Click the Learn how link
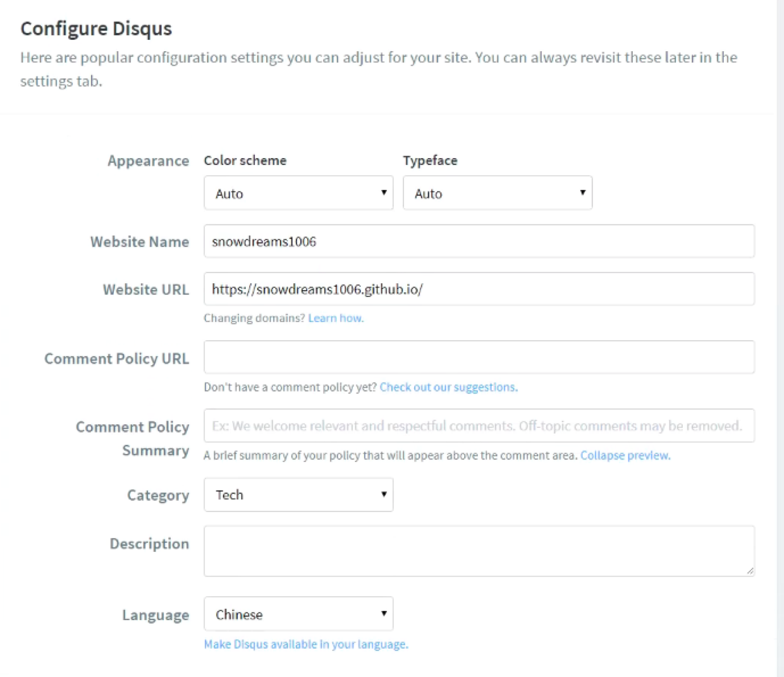784x677 pixels. coord(336,318)
